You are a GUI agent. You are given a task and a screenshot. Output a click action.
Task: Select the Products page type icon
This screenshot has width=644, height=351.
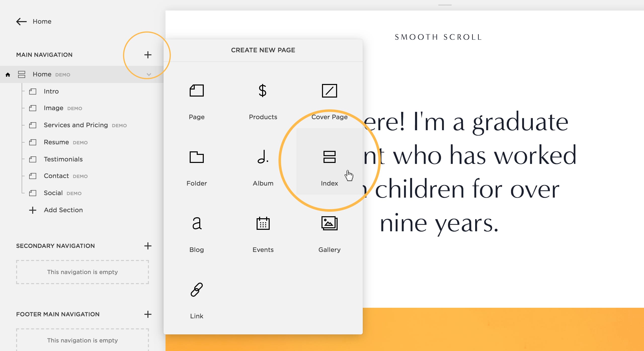coord(263,90)
